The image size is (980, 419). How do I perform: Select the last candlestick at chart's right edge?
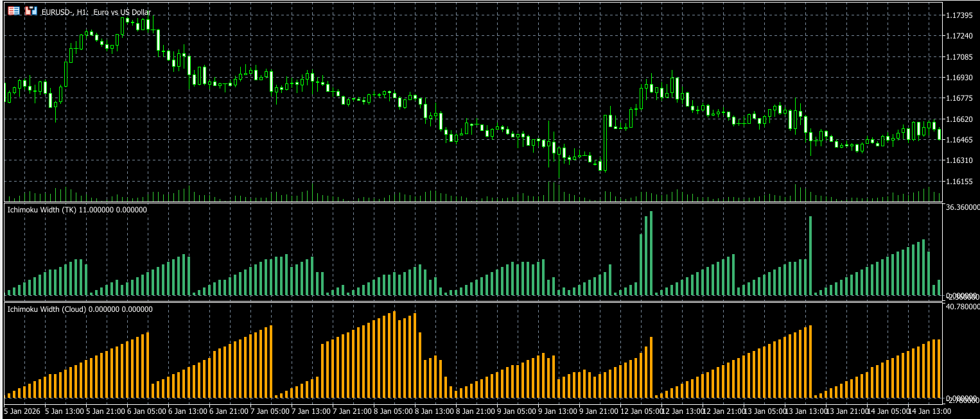(x=940, y=133)
